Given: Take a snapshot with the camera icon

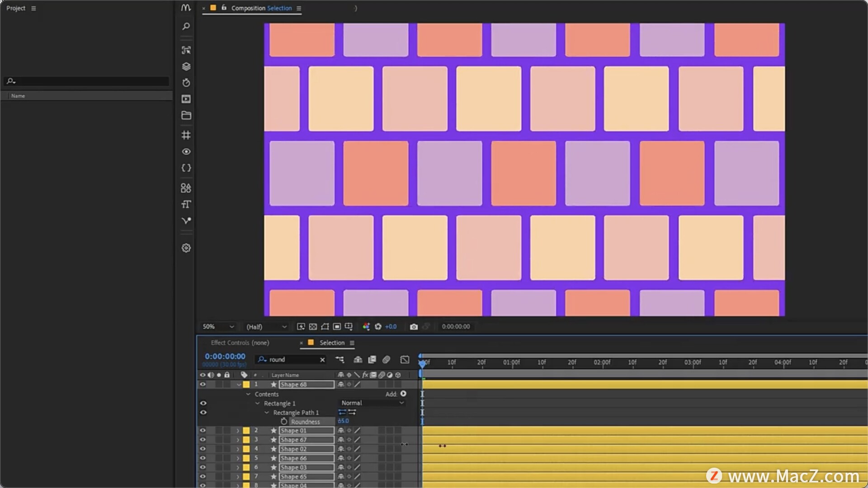Looking at the screenshot, I should click(x=413, y=327).
